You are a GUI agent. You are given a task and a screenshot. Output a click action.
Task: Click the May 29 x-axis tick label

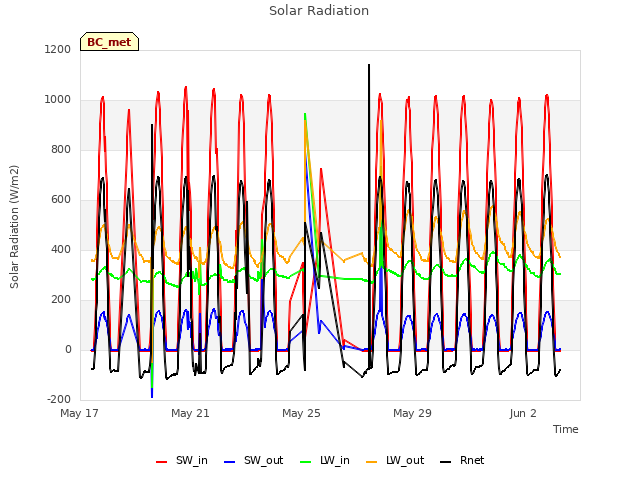(412, 413)
